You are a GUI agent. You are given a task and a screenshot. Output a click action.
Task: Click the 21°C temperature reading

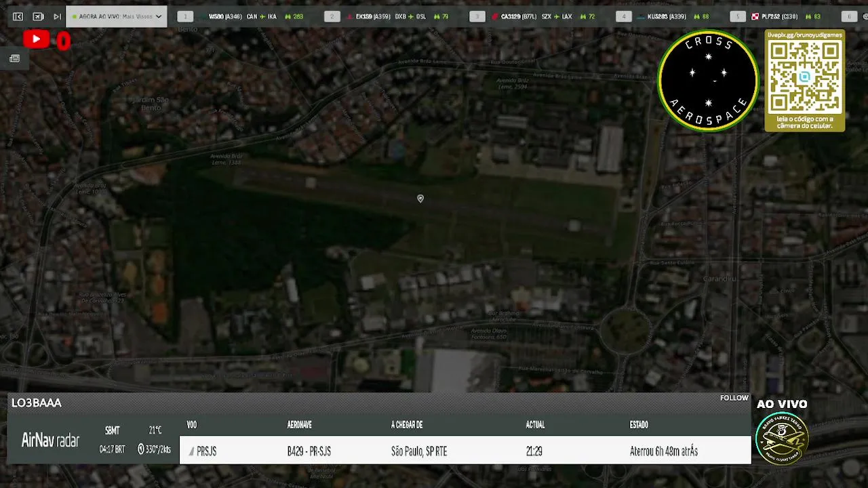point(155,430)
